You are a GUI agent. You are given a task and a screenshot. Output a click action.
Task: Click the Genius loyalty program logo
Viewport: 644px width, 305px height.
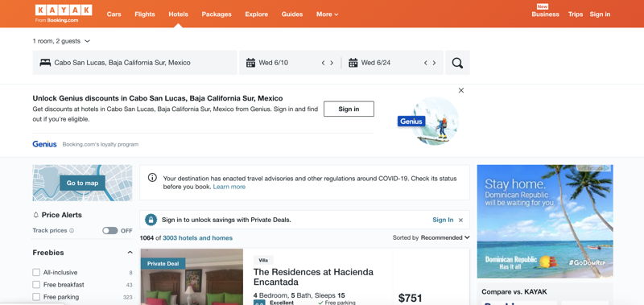[x=44, y=144]
